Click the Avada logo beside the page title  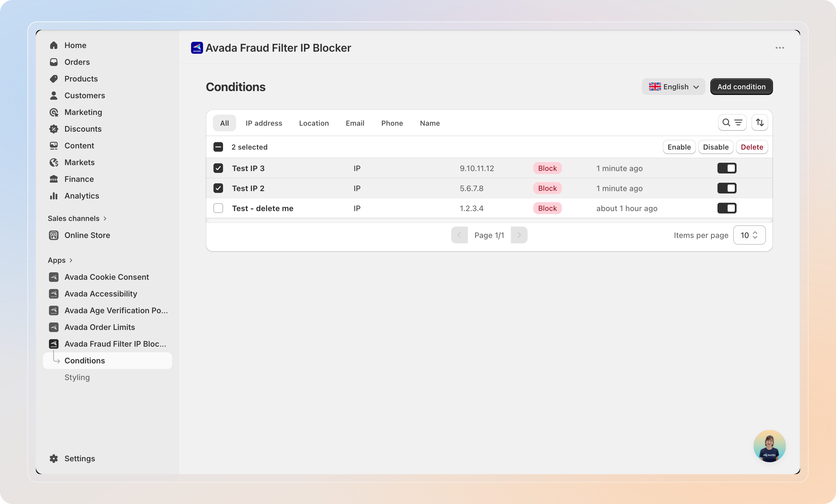pos(197,48)
